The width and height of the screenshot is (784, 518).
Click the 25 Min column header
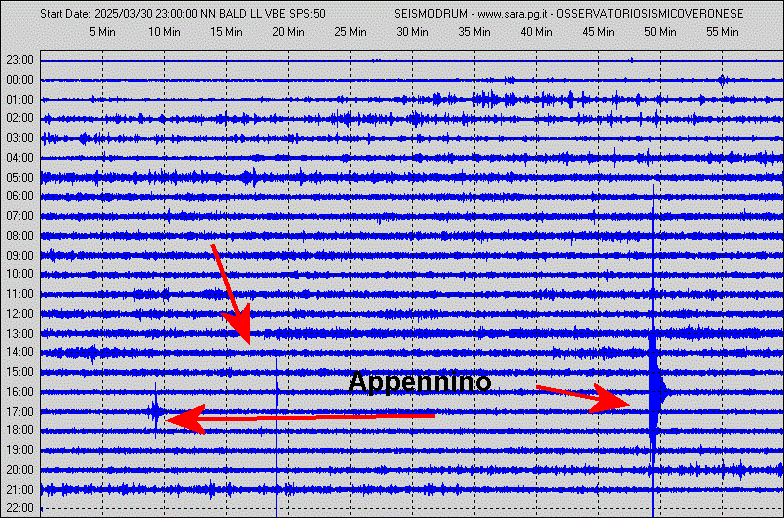350,32
